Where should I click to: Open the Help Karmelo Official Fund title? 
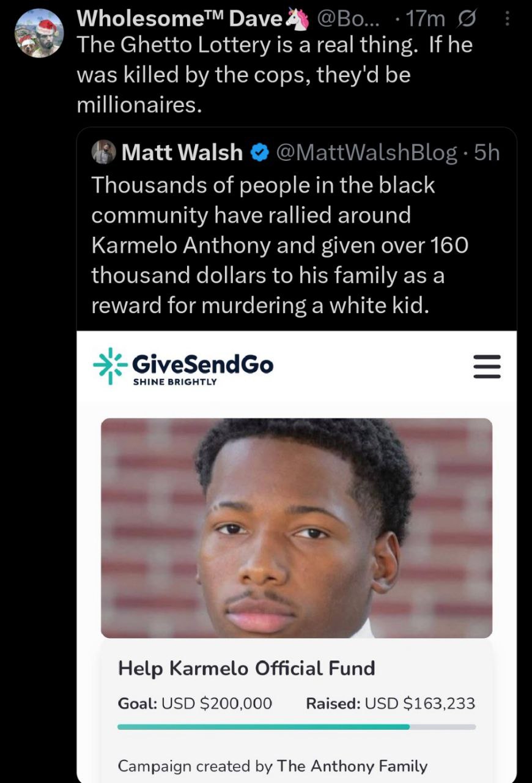click(246, 668)
